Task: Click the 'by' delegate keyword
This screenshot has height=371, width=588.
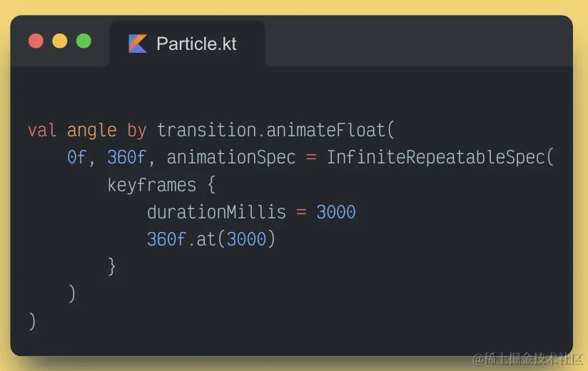Action: pyautogui.click(x=136, y=131)
